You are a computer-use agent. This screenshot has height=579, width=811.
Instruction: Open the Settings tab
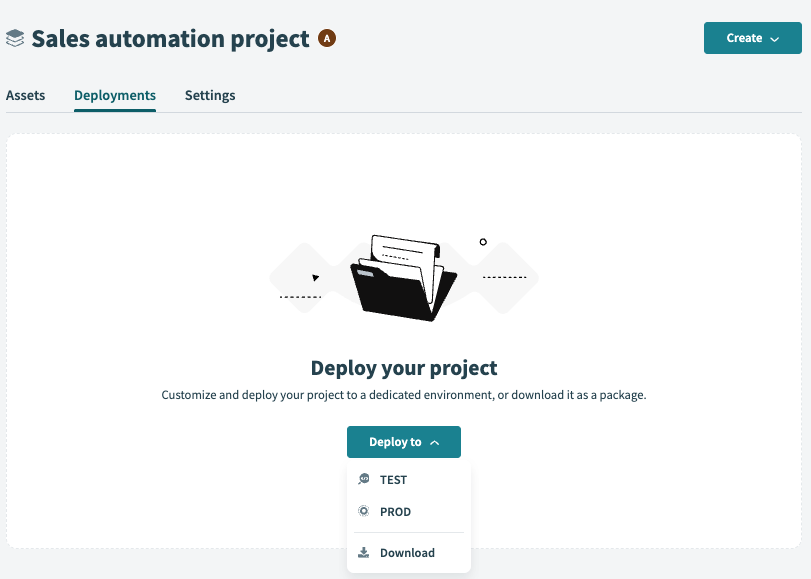point(210,96)
